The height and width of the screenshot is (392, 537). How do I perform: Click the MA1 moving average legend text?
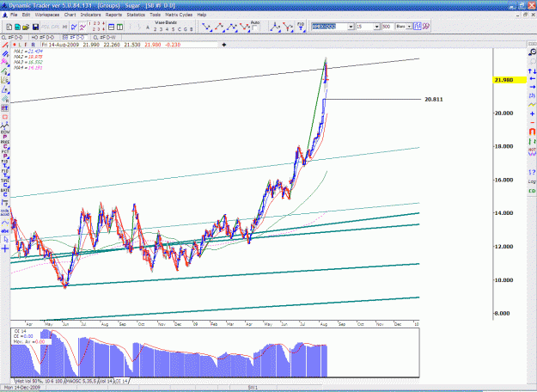pyautogui.click(x=28, y=52)
